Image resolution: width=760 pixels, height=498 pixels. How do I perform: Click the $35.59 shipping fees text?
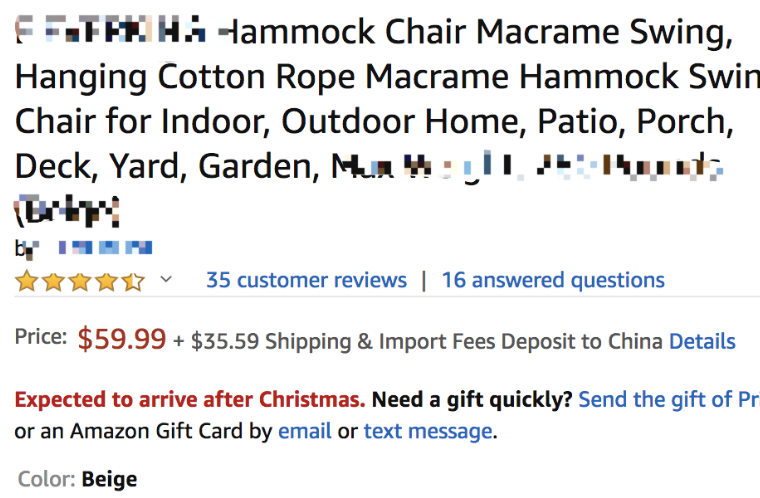[225, 341]
